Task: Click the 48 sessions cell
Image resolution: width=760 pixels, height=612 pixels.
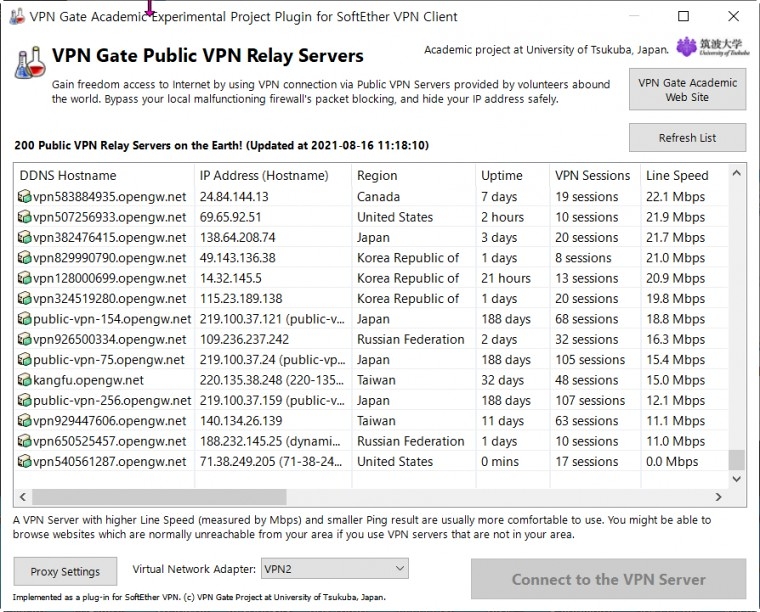Action: pos(586,380)
